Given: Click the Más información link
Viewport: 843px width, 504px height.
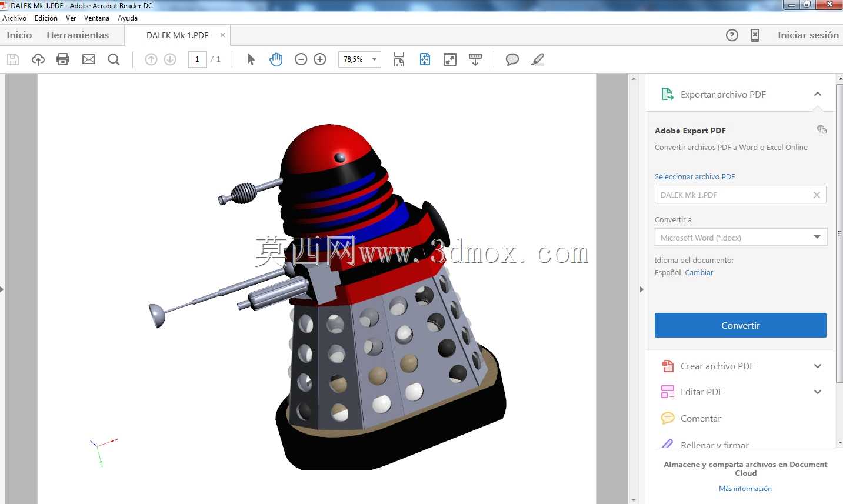Looking at the screenshot, I should tap(745, 489).
